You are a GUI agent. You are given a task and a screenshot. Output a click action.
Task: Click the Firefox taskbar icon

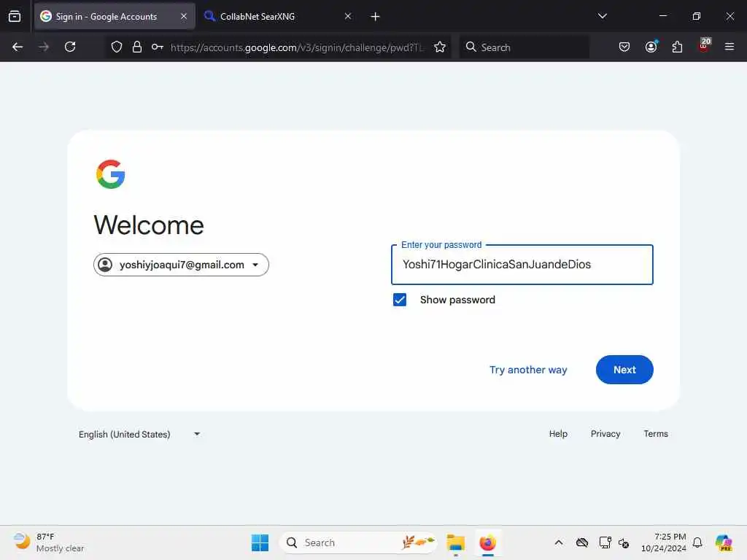tap(488, 542)
